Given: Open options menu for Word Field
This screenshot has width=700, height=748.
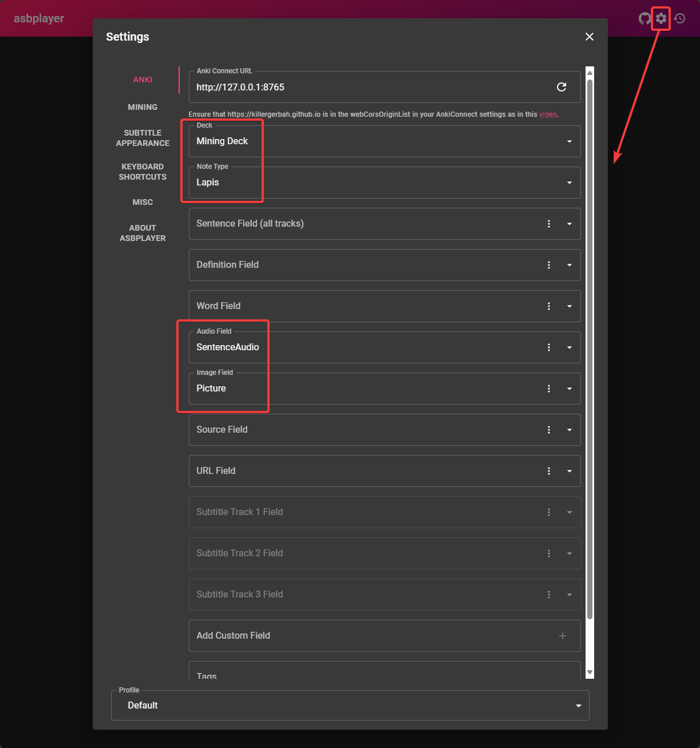Looking at the screenshot, I should point(549,306).
